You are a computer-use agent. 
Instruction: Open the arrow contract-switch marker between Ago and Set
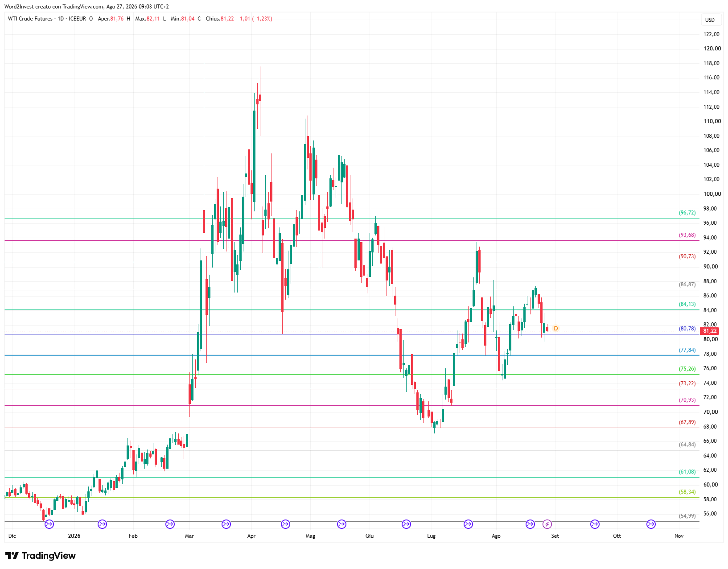point(530,524)
